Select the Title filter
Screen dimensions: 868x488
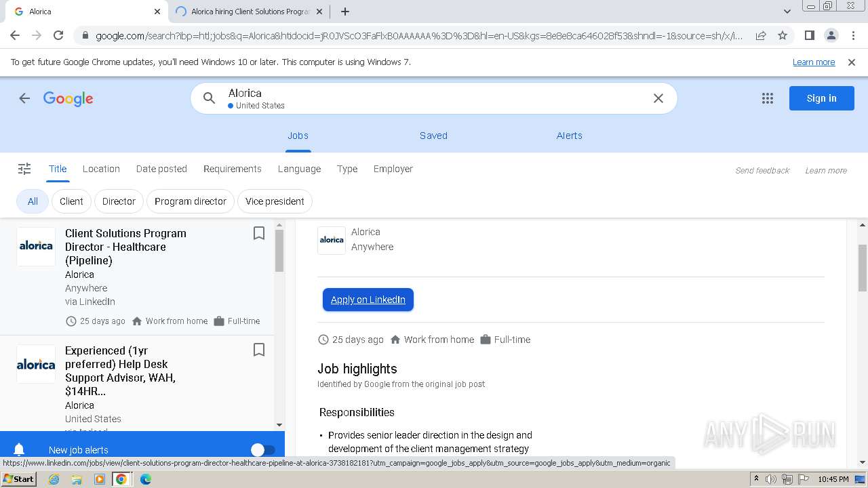pos(58,169)
